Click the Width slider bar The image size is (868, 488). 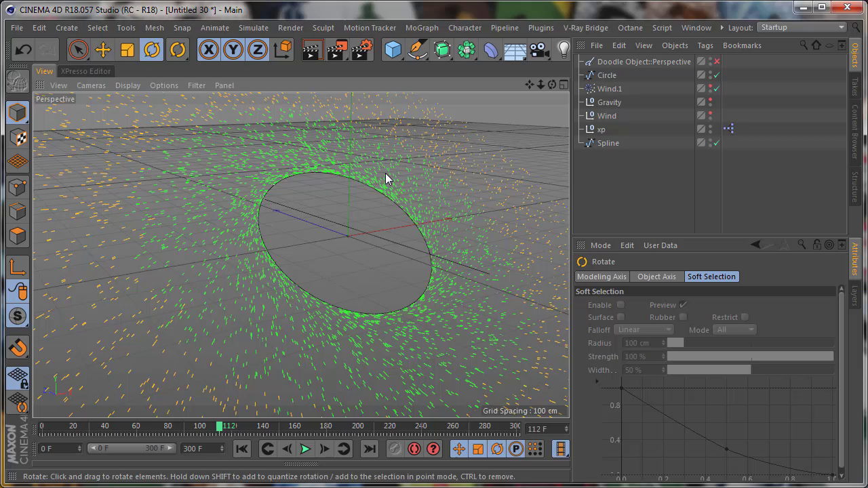pyautogui.click(x=750, y=369)
